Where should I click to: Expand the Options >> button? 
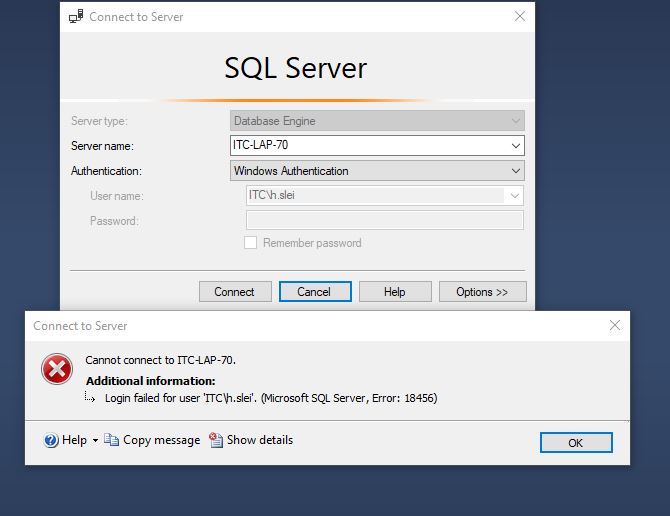pos(482,292)
